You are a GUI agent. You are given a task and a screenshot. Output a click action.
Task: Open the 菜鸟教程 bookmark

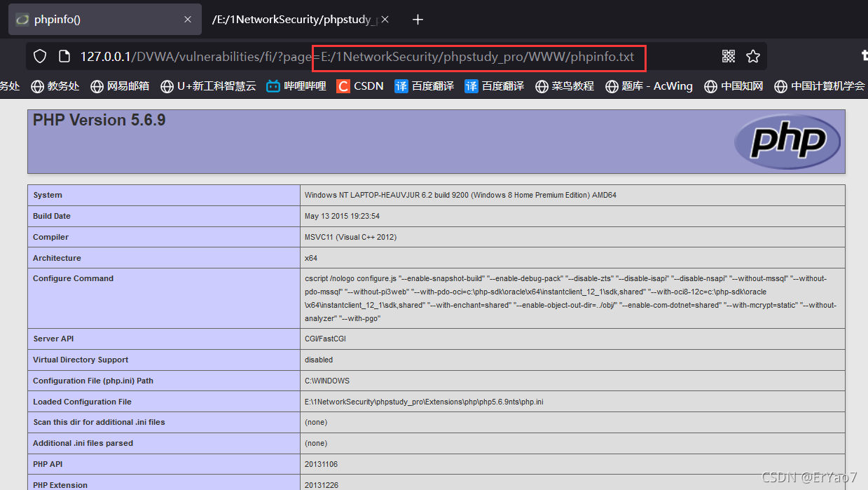[565, 86]
